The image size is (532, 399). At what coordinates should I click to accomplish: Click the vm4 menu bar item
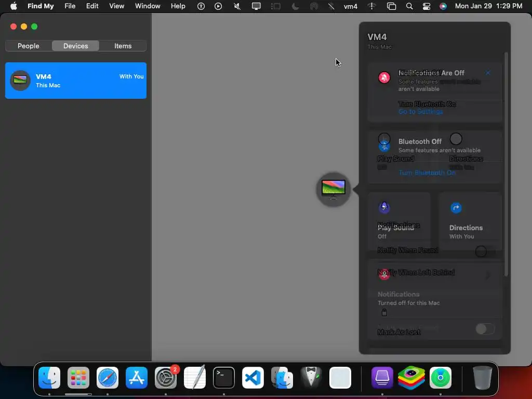[351, 6]
